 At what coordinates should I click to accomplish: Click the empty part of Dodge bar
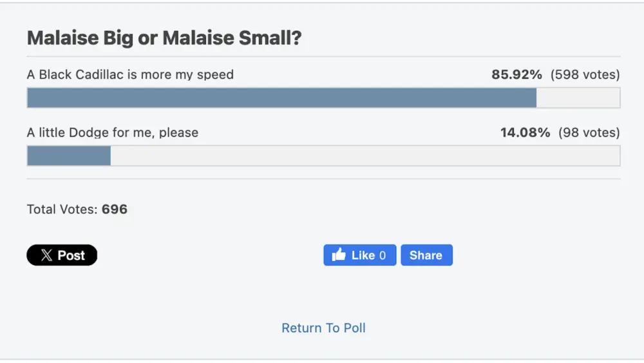[365, 156]
